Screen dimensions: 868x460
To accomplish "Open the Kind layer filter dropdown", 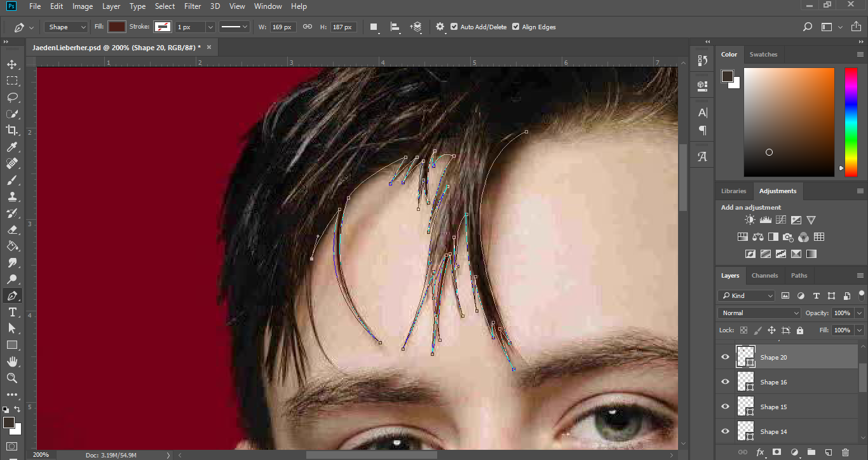I will [x=747, y=295].
